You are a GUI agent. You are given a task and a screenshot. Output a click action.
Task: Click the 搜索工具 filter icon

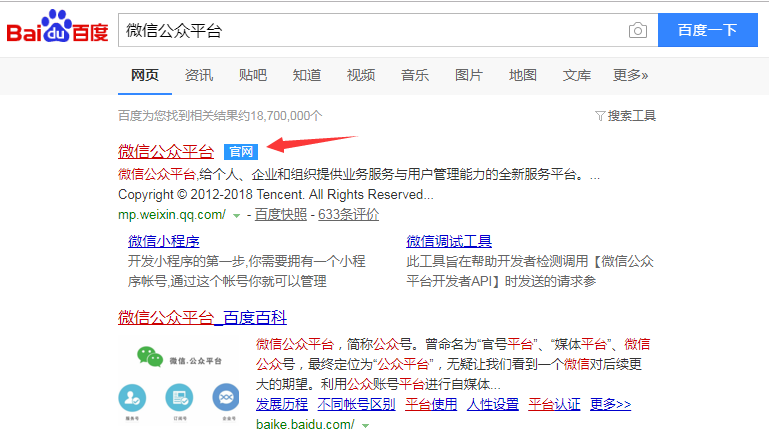[600, 116]
